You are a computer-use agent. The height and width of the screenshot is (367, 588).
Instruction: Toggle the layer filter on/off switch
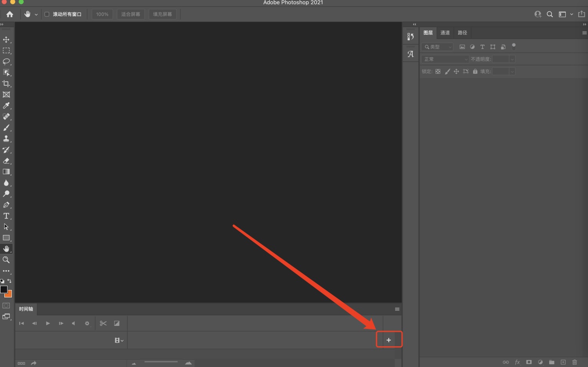[x=514, y=46]
